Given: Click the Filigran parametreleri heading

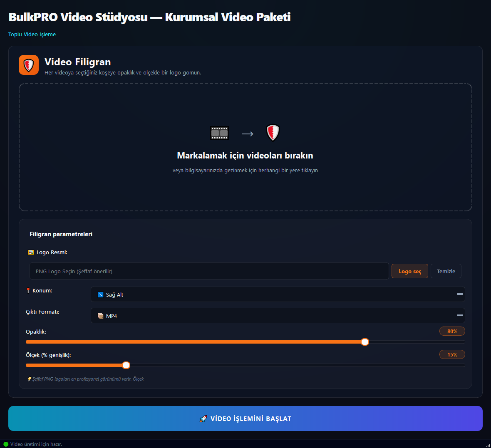Looking at the screenshot, I should pyautogui.click(x=61, y=234).
